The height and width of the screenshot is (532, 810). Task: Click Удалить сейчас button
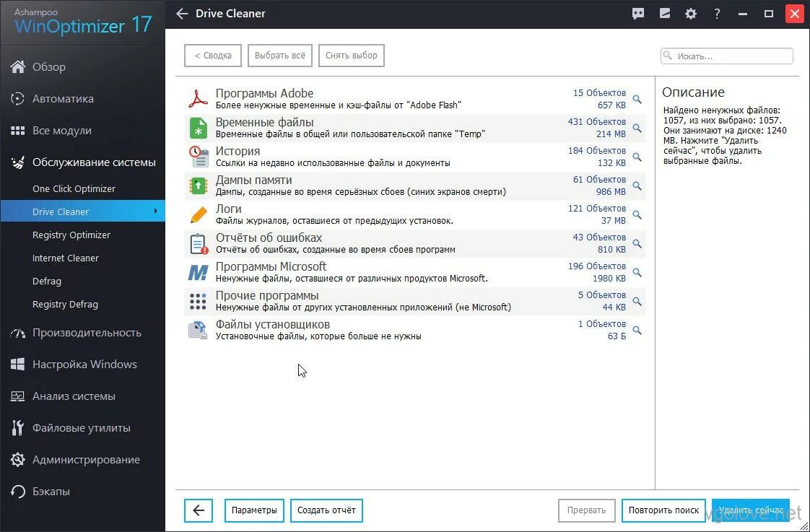pyautogui.click(x=751, y=510)
